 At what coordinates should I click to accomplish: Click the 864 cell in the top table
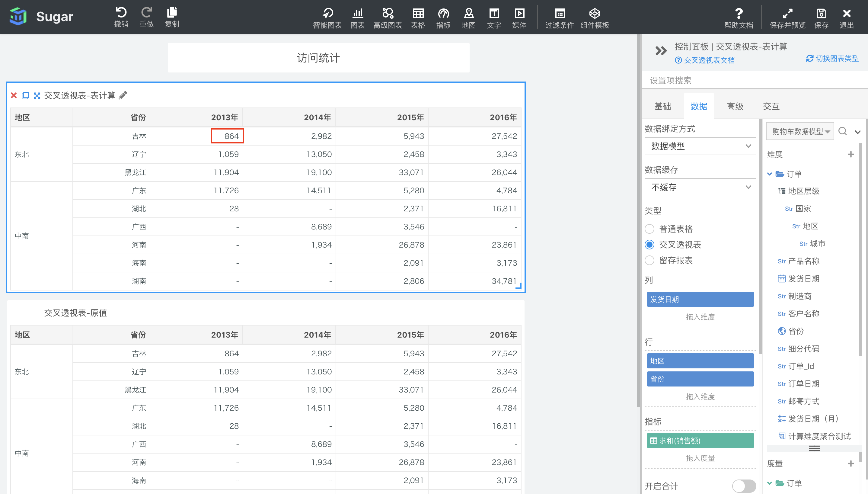pos(227,136)
